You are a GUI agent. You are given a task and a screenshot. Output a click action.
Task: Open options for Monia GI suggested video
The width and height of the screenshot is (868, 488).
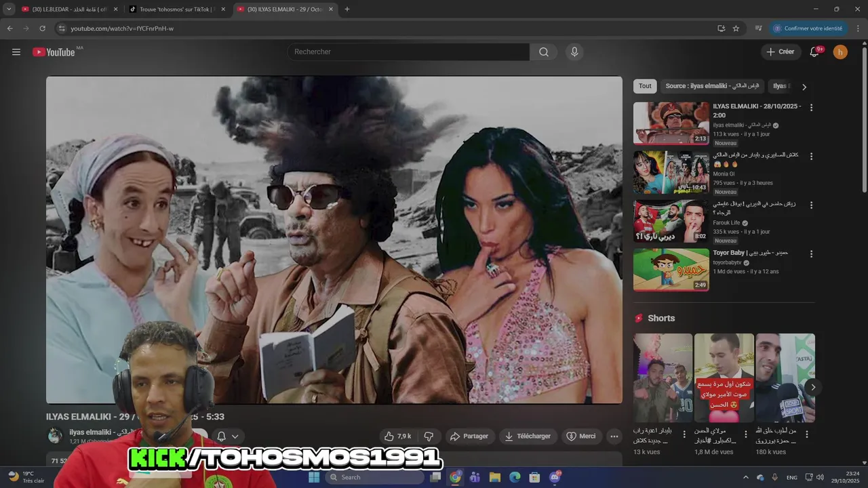click(x=811, y=157)
